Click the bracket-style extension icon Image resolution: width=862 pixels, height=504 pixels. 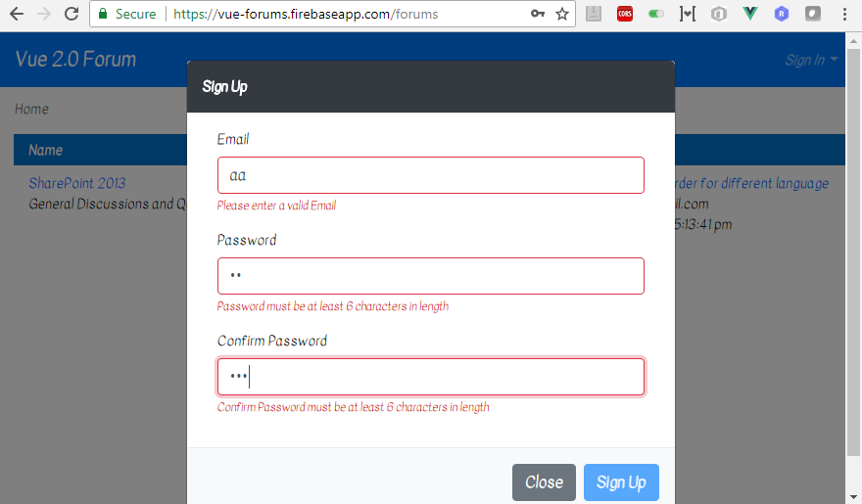[x=688, y=14]
